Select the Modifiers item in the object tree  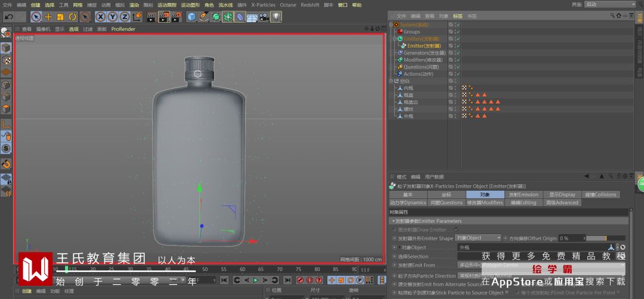(x=423, y=60)
